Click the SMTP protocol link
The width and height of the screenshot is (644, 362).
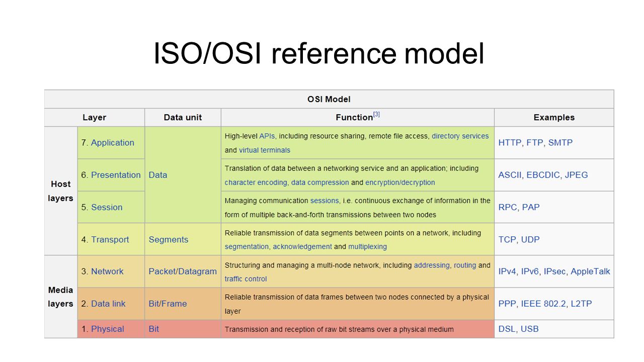pos(560,143)
